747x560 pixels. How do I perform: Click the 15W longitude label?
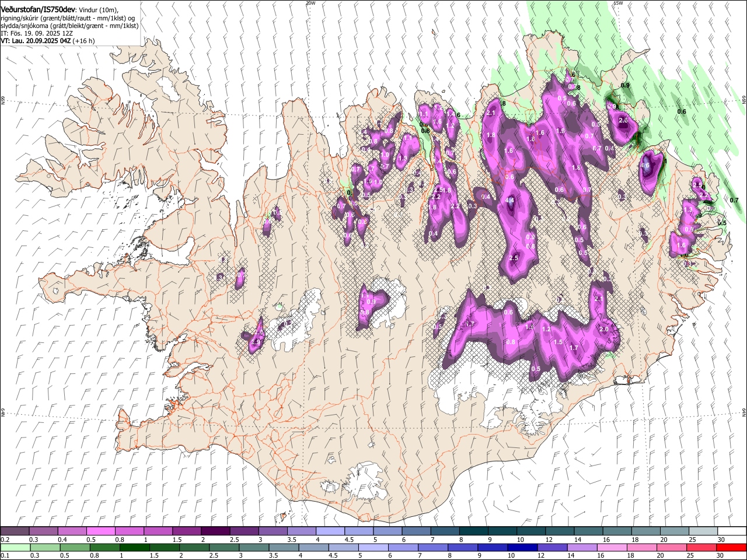click(618, 3)
